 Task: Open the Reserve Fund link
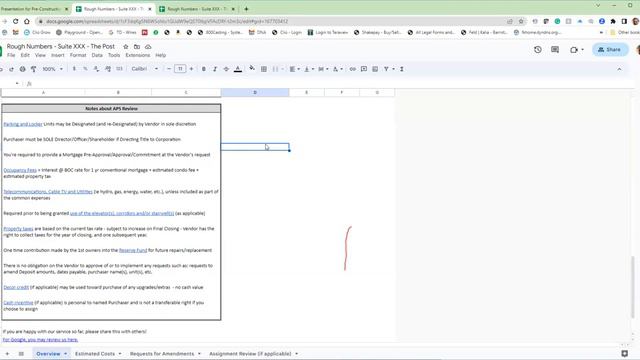click(x=133, y=250)
